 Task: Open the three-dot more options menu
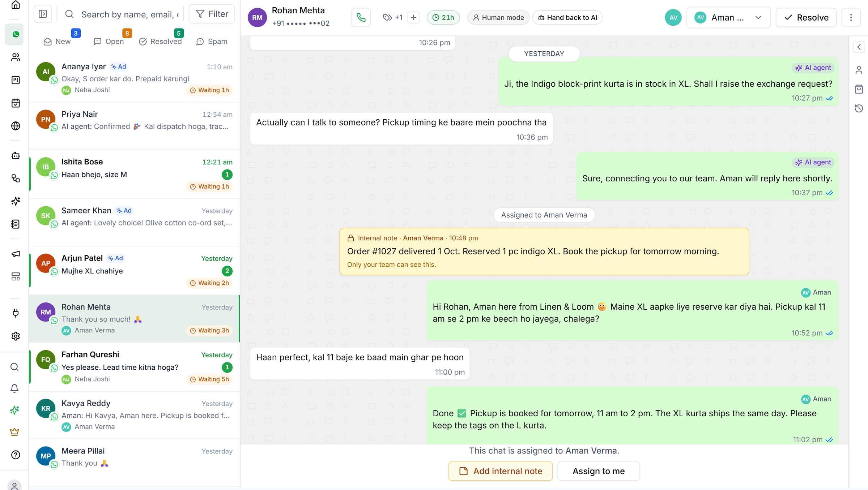click(851, 17)
